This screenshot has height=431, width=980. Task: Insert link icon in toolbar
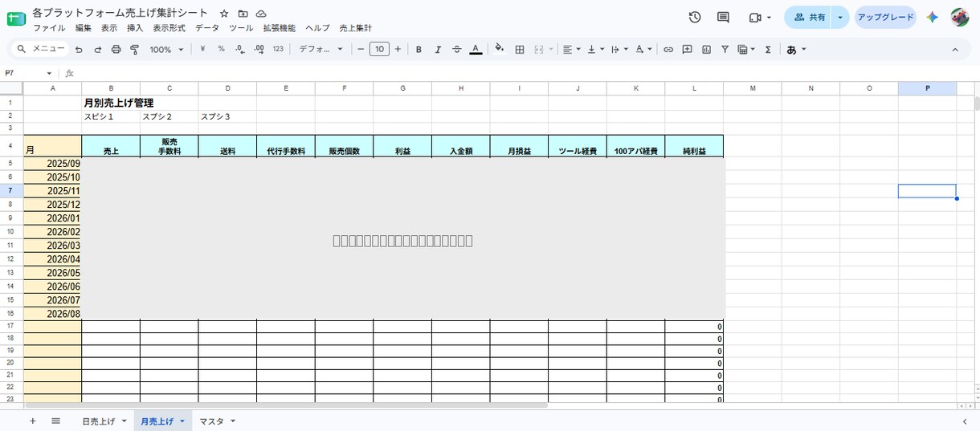pos(668,49)
